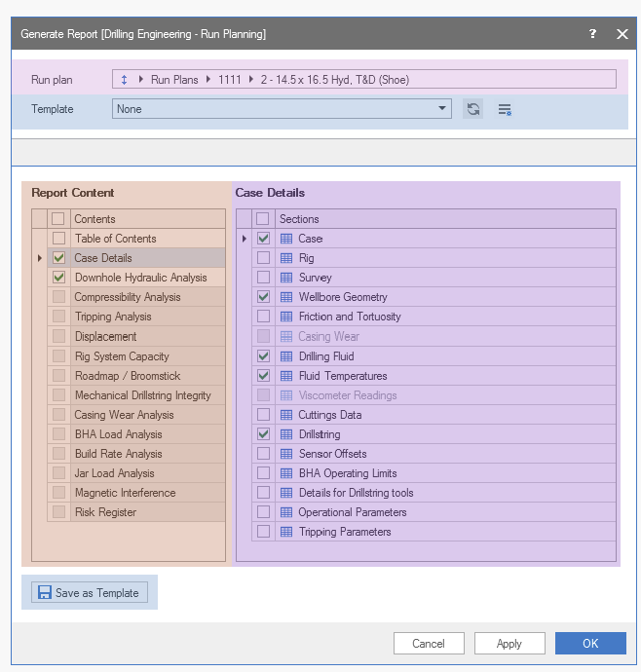The height and width of the screenshot is (672, 641).
Task: Check the Cuttings Data checkbox
Action: coord(263,415)
